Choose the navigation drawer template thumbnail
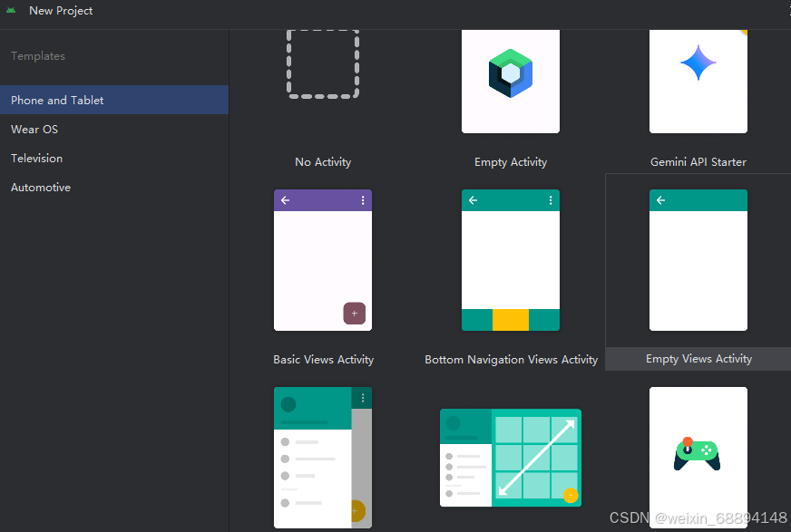The width and height of the screenshot is (791, 532). [323, 458]
